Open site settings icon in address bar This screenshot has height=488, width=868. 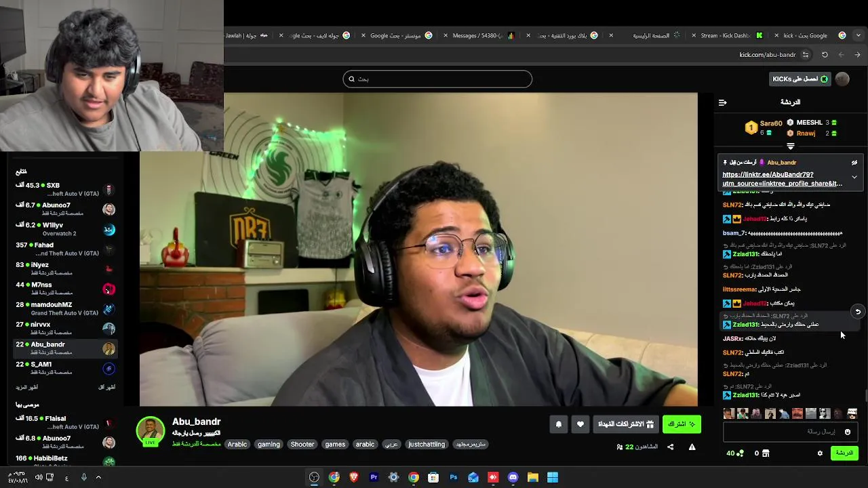click(x=806, y=55)
